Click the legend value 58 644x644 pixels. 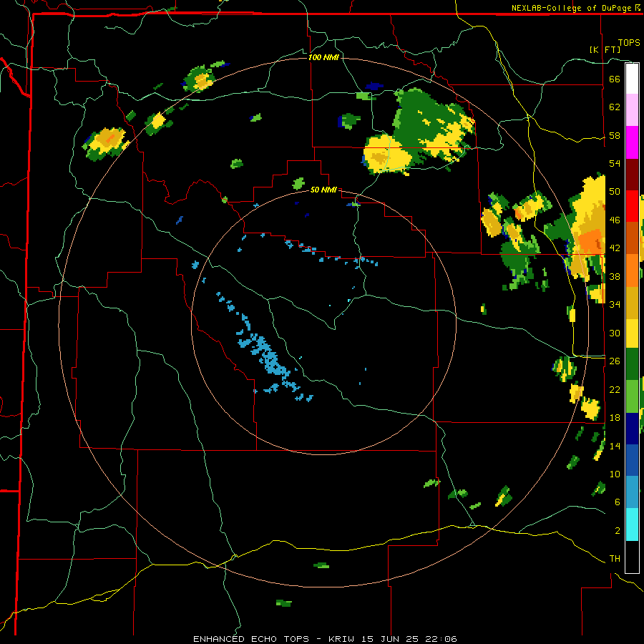pos(615,135)
